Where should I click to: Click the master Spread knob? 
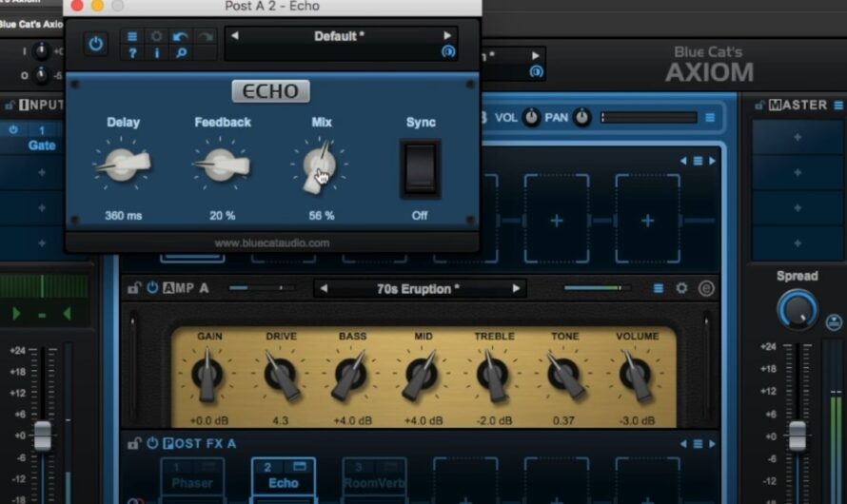pos(798,310)
